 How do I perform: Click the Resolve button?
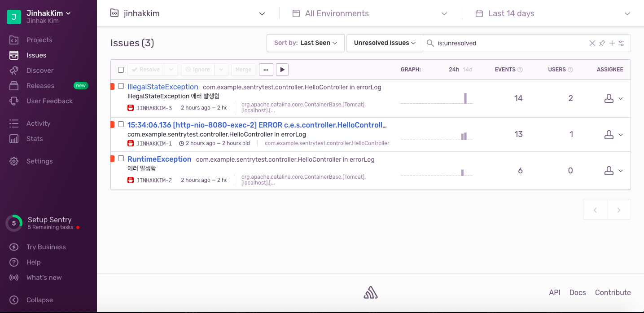(146, 70)
